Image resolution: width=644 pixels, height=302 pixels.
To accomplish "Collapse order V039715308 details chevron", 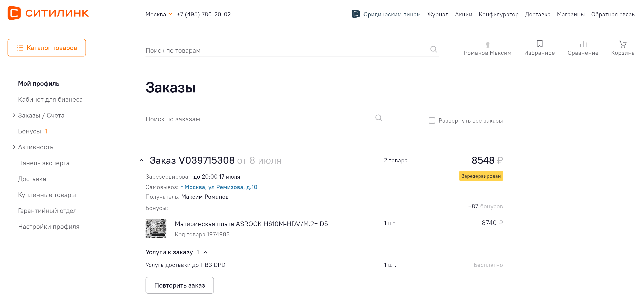I will (141, 160).
